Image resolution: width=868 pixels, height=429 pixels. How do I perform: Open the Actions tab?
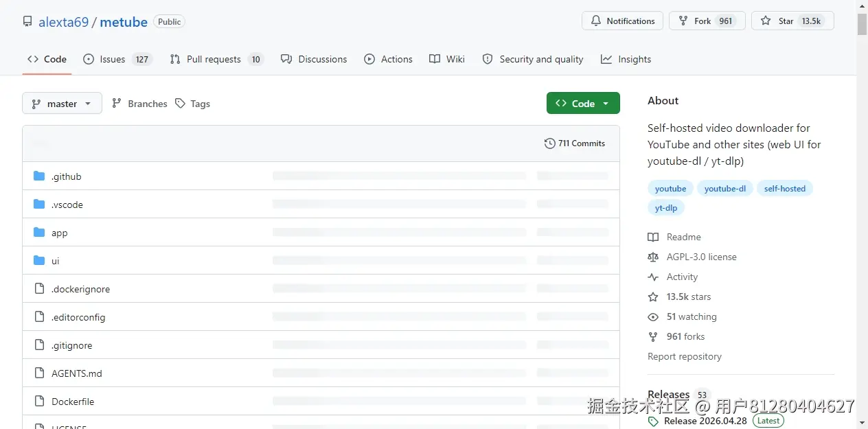click(x=389, y=59)
